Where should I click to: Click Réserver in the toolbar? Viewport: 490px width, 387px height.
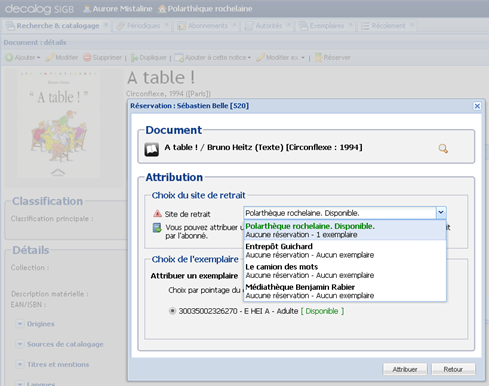[333, 57]
